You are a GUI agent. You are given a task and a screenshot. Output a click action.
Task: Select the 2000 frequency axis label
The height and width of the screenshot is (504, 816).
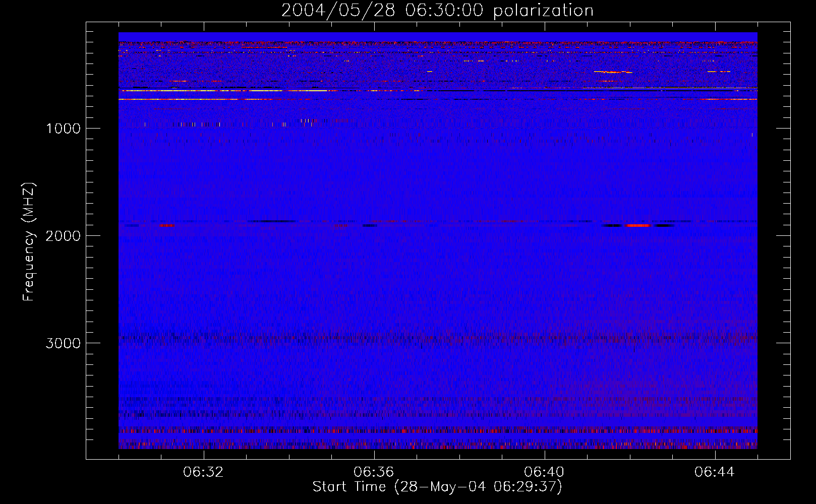(63, 236)
